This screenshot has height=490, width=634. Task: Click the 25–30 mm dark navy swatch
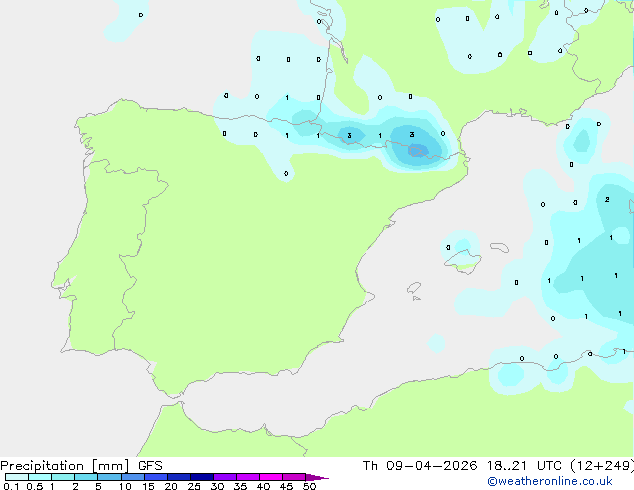click(202, 477)
